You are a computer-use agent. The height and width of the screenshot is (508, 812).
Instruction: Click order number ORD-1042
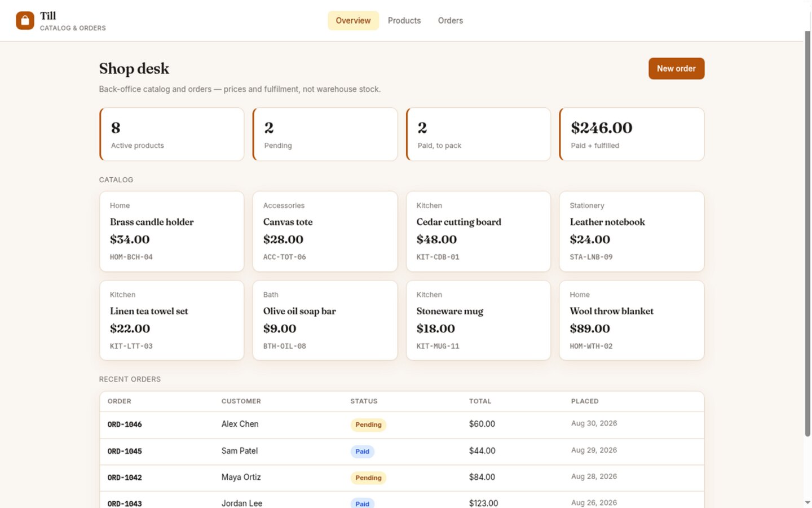(125, 478)
